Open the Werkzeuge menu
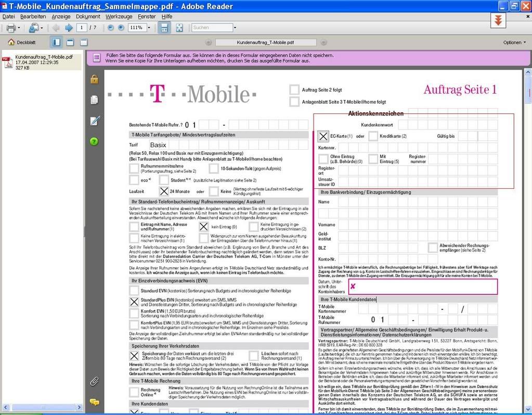The width and height of the screenshot is (532, 415). [119, 16]
